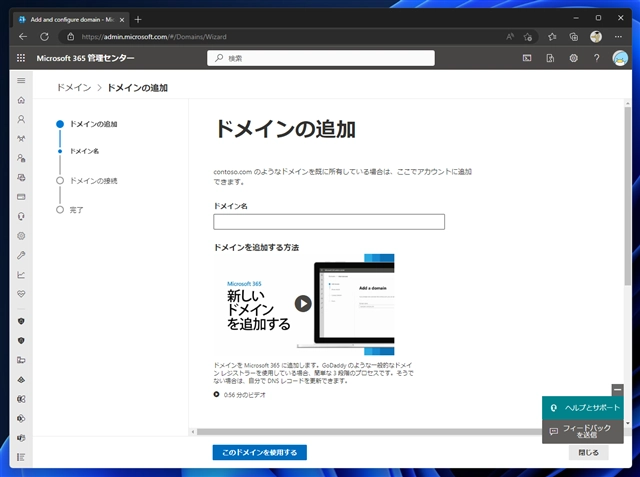Open first Security shield icon in sidebar
Image resolution: width=640 pixels, height=477 pixels.
click(21, 321)
